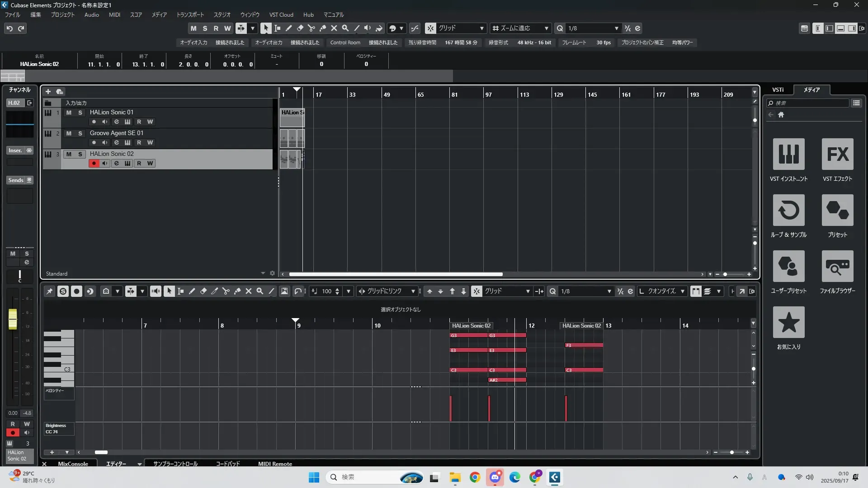Viewport: 868px width, 488px height.
Task: Select the Draw pencil tool in main toolbar
Action: (289, 28)
